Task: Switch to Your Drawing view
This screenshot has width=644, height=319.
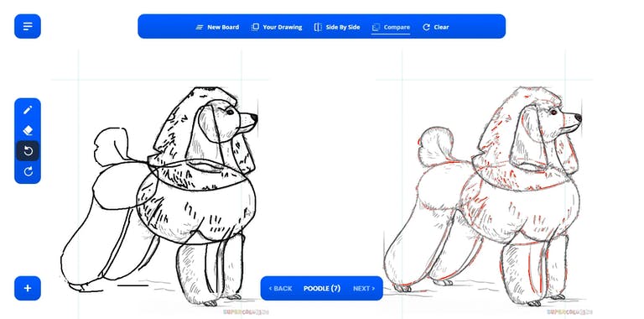Action: pyautogui.click(x=277, y=27)
